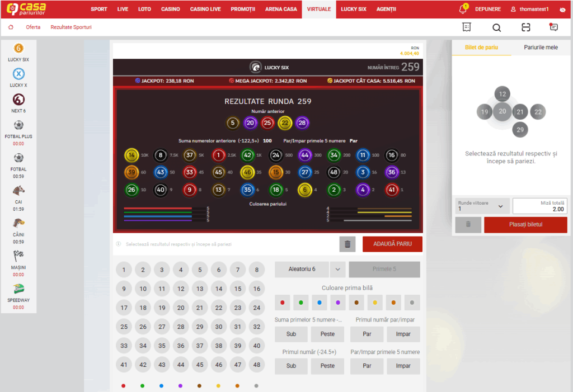This screenshot has height=392, width=573.
Task: Clear selection with trash icon beside Adaugă Pariu
Action: 347,244
